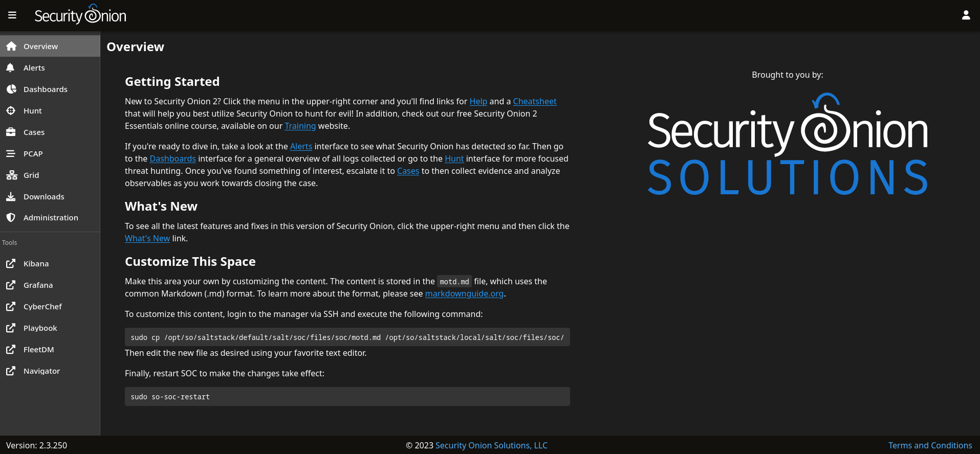Click the Hunt crosshair icon
The height and width of the screenshot is (454, 980).
tap(11, 110)
